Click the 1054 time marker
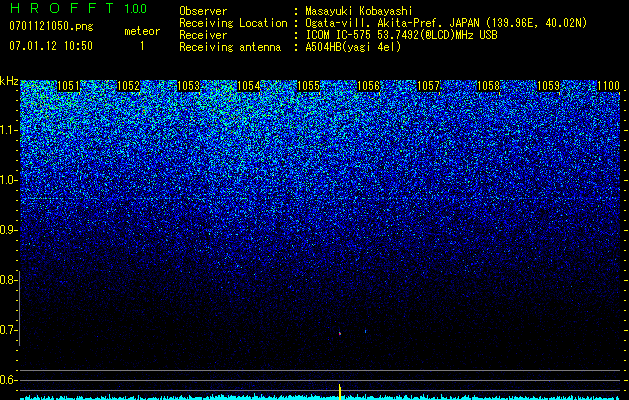The image size is (629, 400). pos(248,86)
